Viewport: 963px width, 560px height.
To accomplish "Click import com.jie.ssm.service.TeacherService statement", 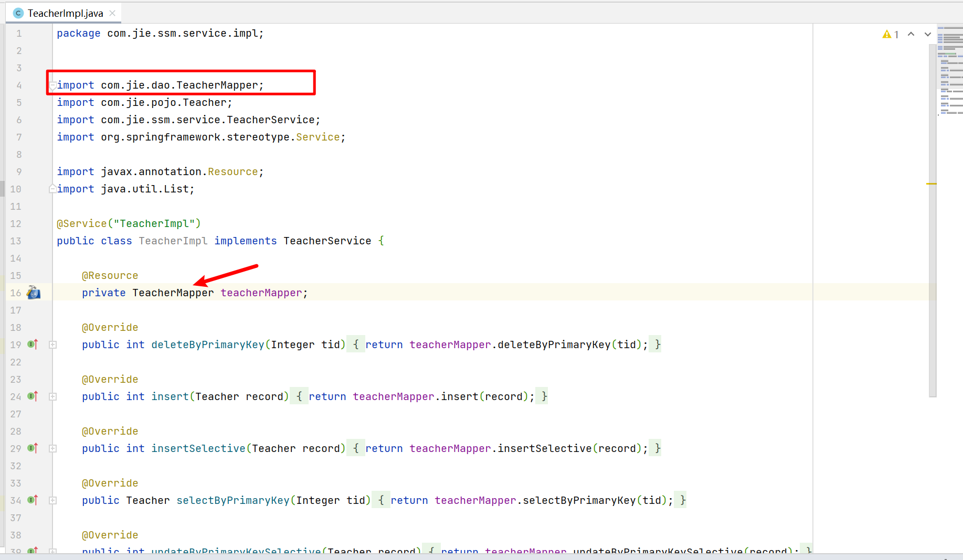I will (x=188, y=120).
